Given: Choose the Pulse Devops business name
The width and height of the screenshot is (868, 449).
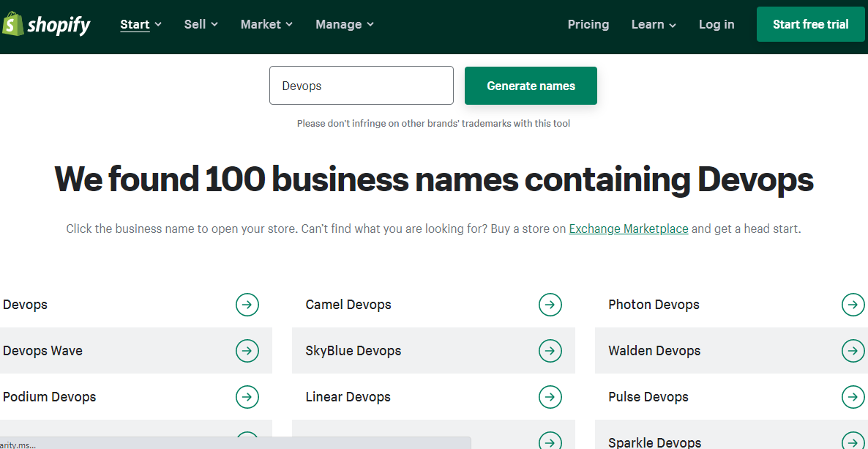Looking at the screenshot, I should pyautogui.click(x=648, y=397).
